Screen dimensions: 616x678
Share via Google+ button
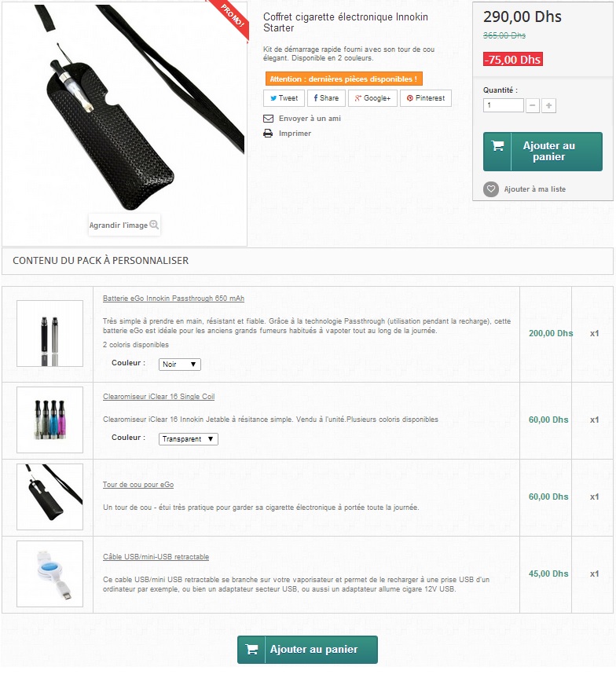[372, 98]
